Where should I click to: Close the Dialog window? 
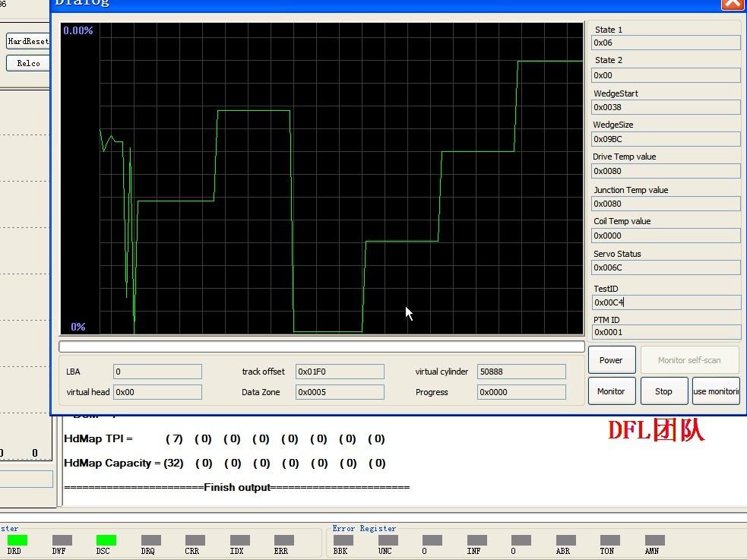(733, 4)
